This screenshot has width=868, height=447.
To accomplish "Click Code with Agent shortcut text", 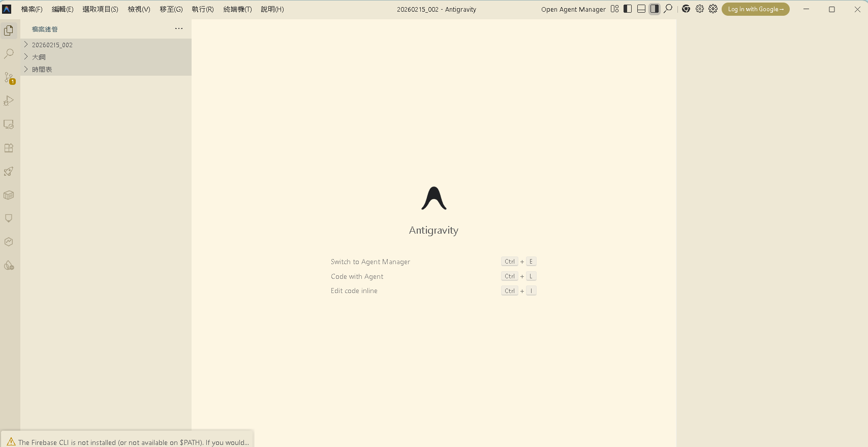I will pos(357,276).
